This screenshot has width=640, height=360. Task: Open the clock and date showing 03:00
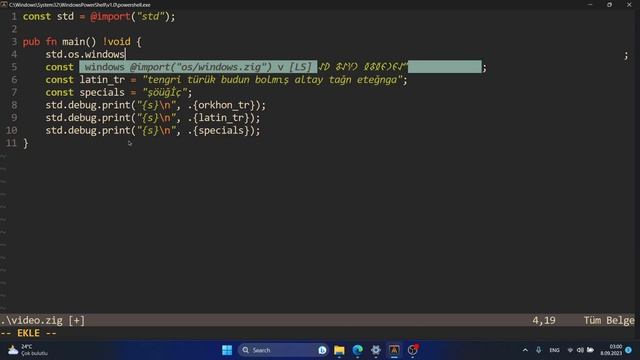[x=611, y=350]
